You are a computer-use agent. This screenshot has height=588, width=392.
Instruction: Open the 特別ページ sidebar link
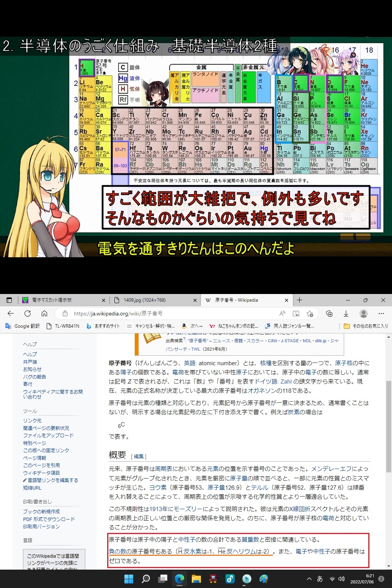34,443
